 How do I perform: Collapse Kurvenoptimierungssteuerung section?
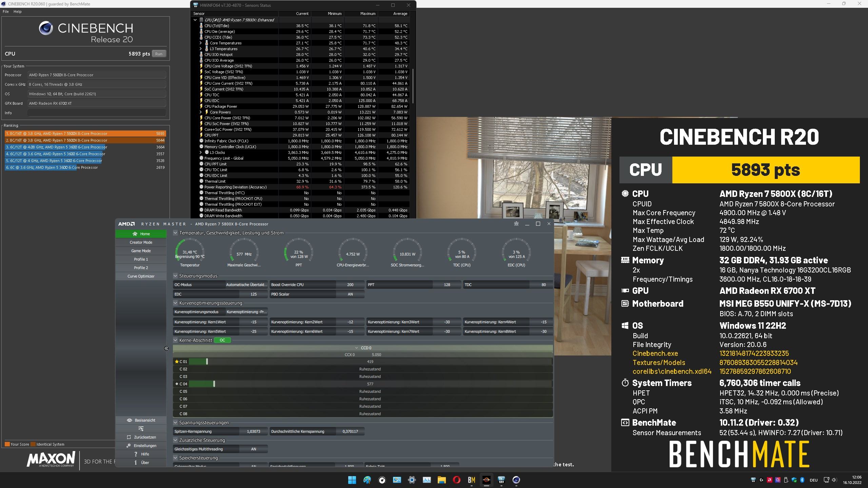pos(175,303)
